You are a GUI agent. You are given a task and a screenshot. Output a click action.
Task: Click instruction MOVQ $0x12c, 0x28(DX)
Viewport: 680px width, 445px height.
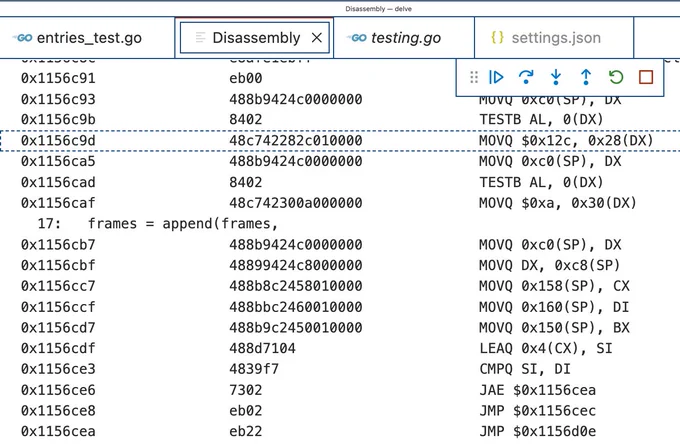coord(566,141)
